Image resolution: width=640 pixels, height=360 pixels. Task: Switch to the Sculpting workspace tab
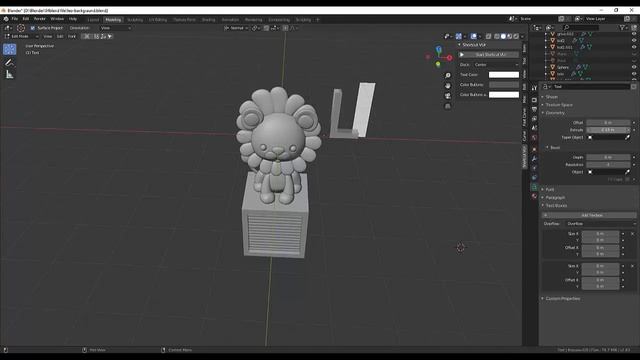pos(135,20)
